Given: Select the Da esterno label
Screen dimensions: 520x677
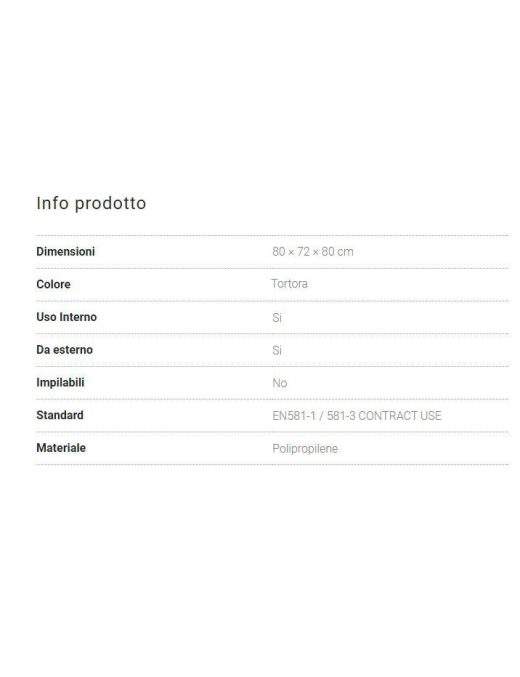Looking at the screenshot, I should click(64, 350).
